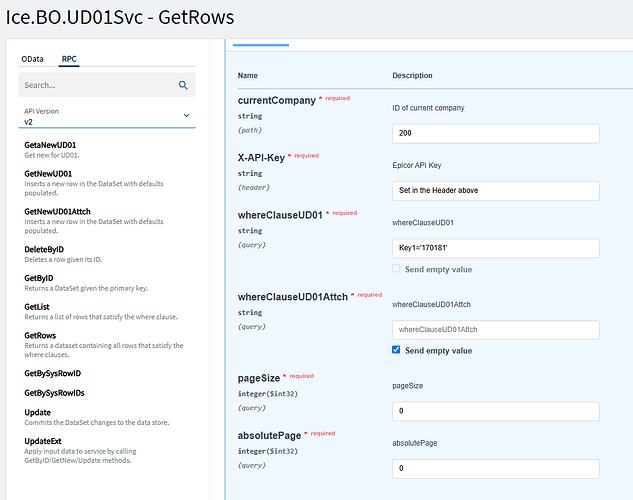Image resolution: width=633 pixels, height=500 pixels.
Task: Click the pageSize input field
Action: coord(496,411)
